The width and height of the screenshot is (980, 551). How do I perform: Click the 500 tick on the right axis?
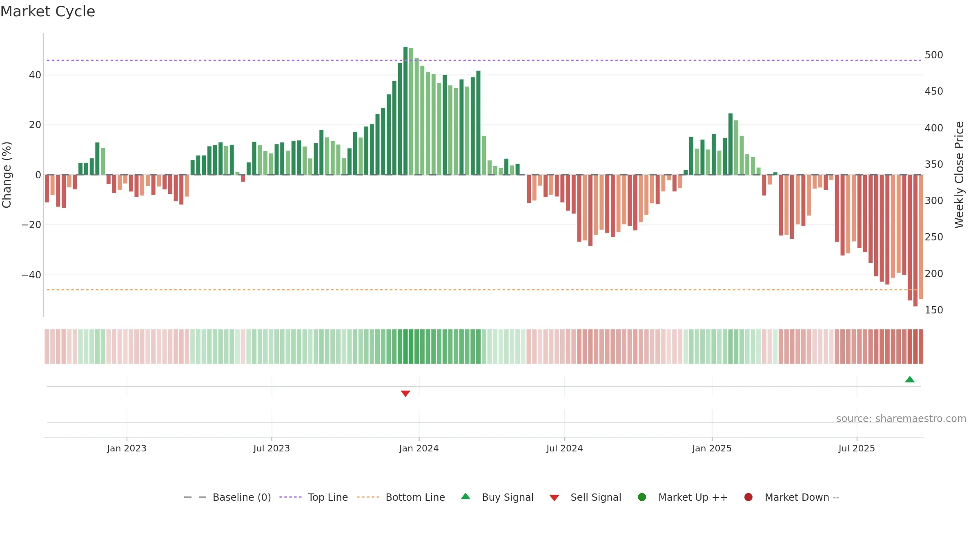pyautogui.click(x=934, y=55)
